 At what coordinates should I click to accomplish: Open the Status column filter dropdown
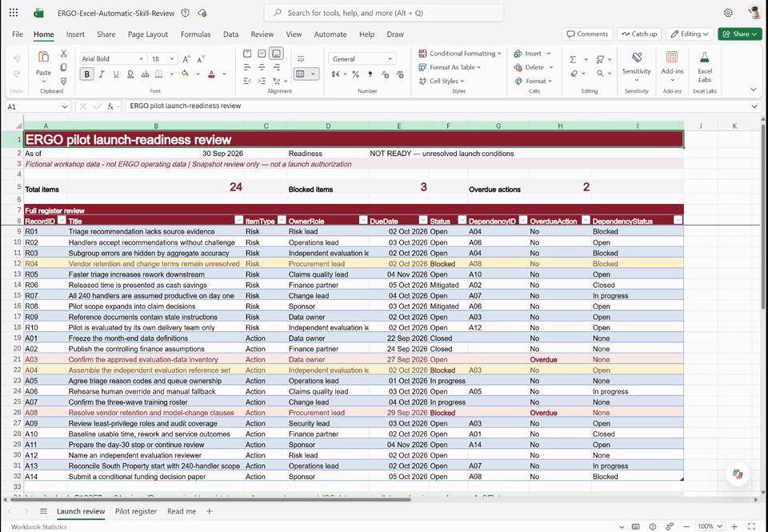coord(462,220)
